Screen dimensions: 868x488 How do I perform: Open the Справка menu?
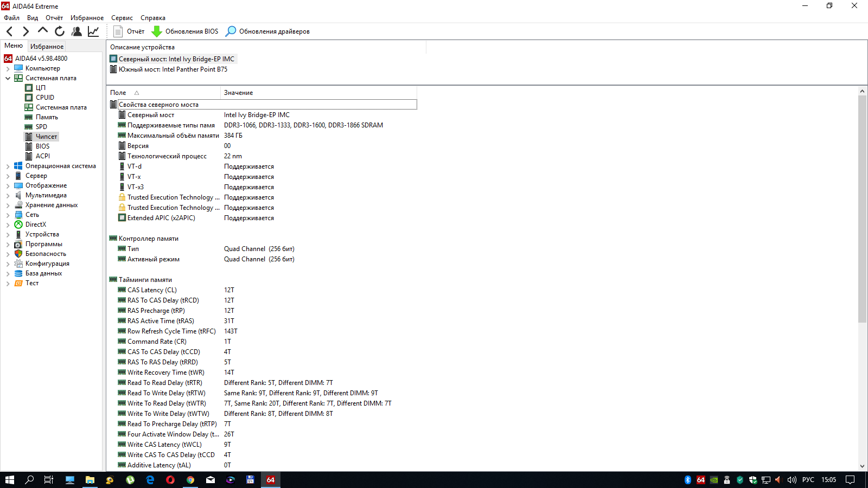tap(153, 18)
